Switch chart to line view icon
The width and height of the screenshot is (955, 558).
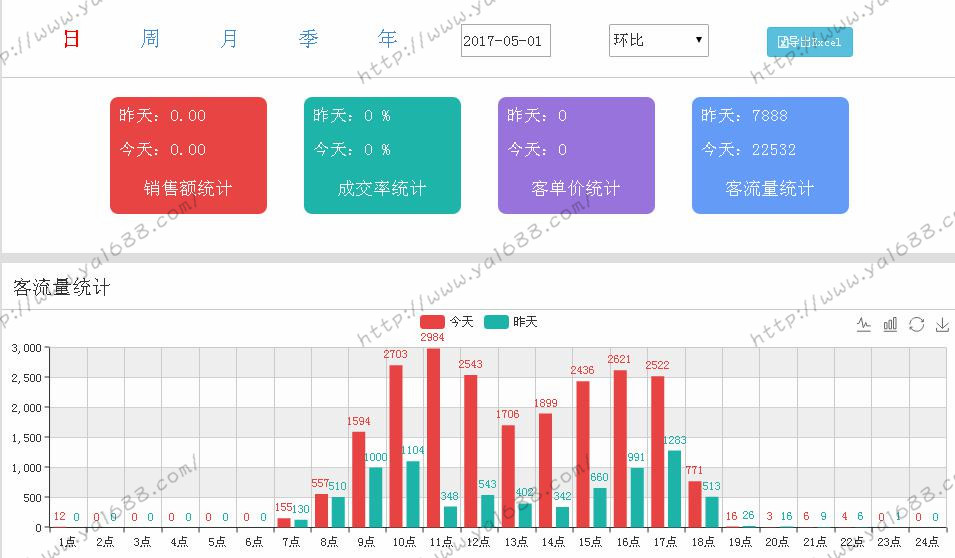tap(864, 324)
